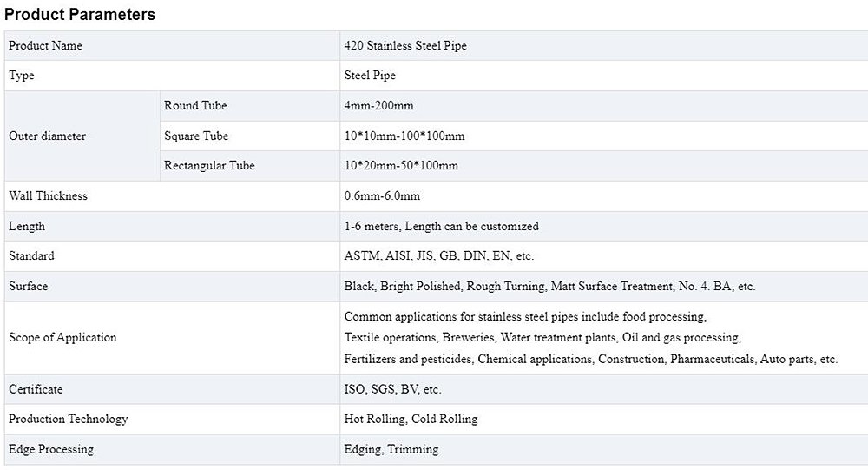Click the ASTM, AISI, JIS standards value
868x470 pixels.
[438, 255]
